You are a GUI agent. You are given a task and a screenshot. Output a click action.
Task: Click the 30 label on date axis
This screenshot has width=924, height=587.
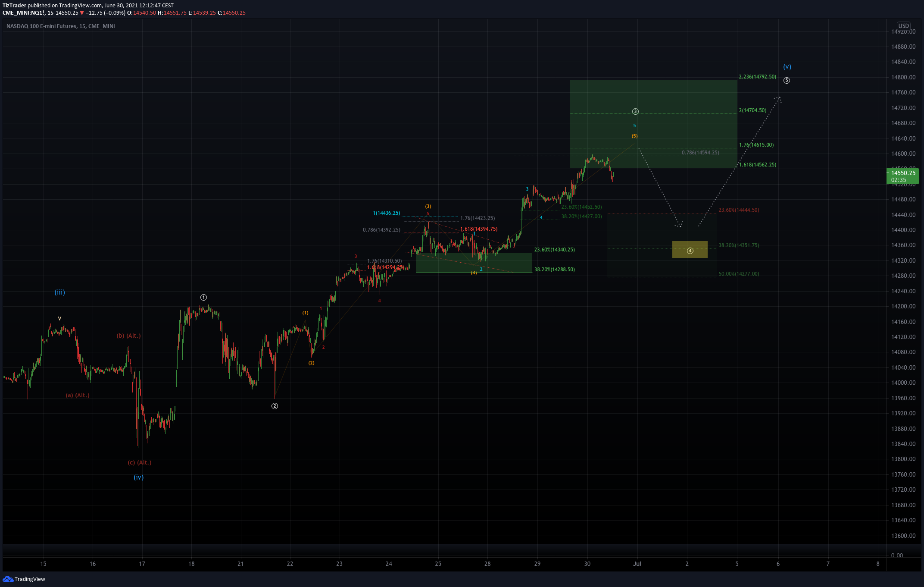(x=587, y=563)
